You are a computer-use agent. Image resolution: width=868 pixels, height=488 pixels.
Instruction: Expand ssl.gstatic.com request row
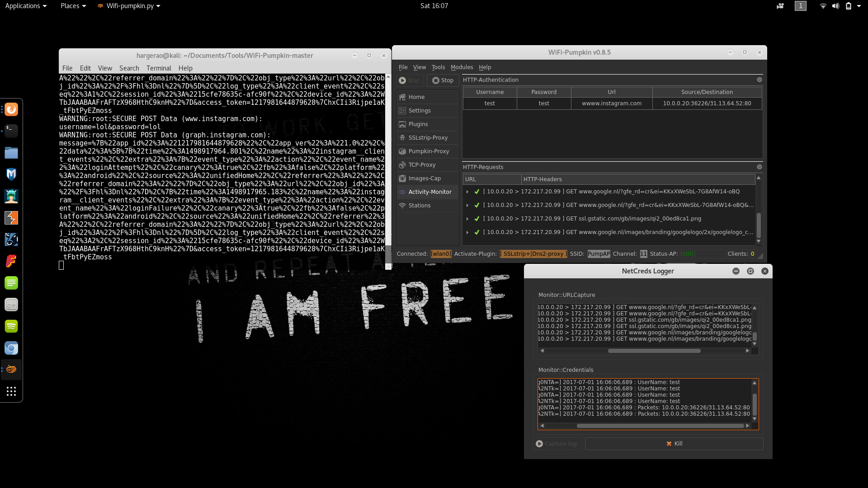coord(467,219)
